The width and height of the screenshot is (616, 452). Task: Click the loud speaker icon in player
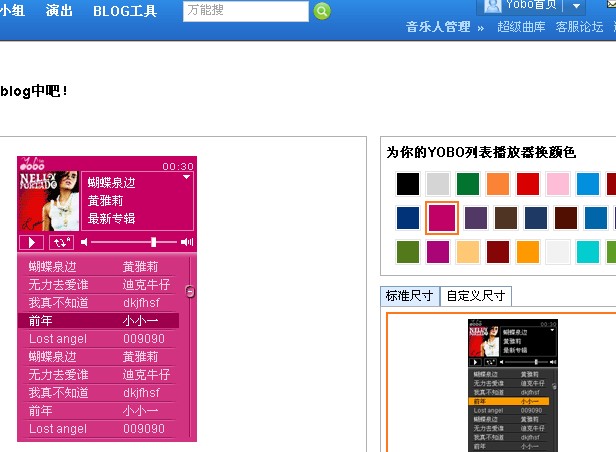coord(187,242)
